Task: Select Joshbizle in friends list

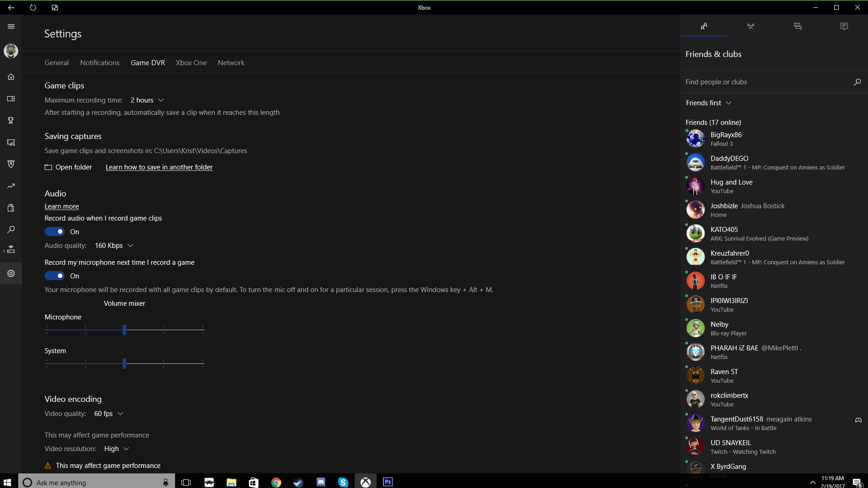Action: pos(773,210)
